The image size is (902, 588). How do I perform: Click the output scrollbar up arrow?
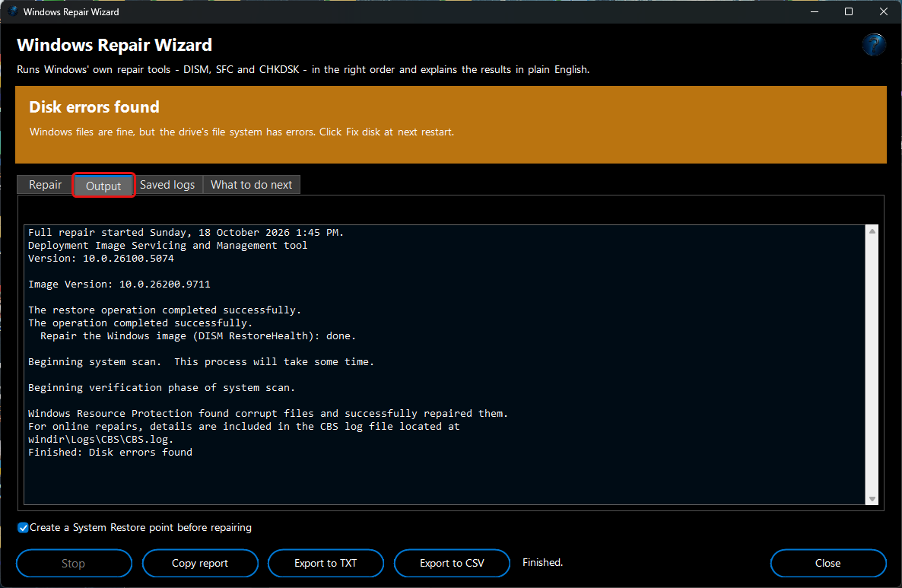pos(872,230)
